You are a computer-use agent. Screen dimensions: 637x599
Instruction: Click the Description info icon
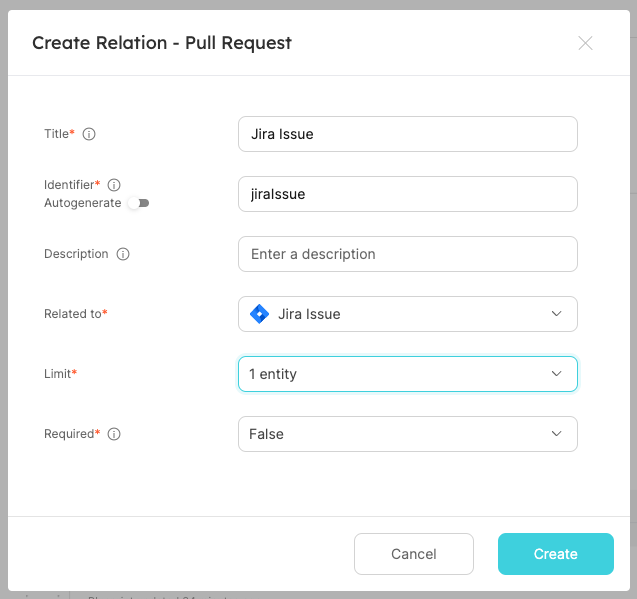(x=123, y=254)
